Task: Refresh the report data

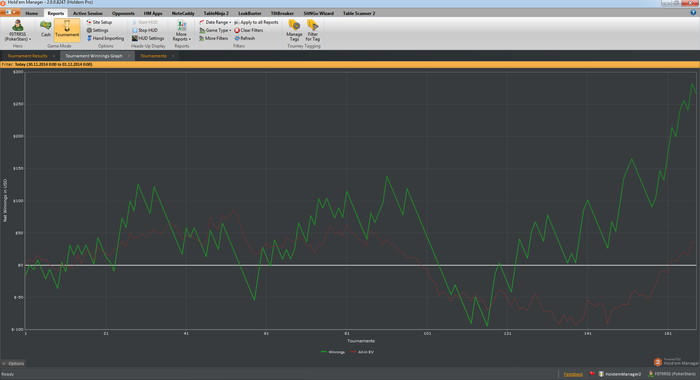Action: click(x=245, y=38)
